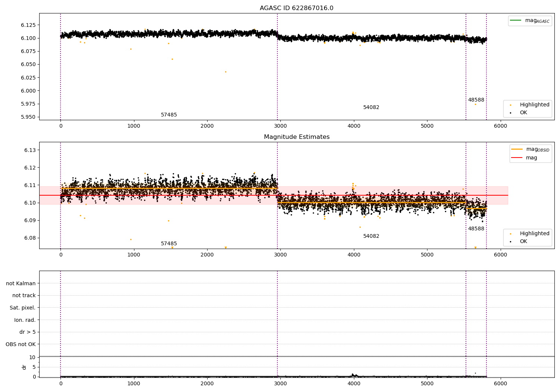Image resolution: width=560 pixels, height=392 pixels.
Task: Click the 'dr > 5' axis label
Action: tap(28, 332)
